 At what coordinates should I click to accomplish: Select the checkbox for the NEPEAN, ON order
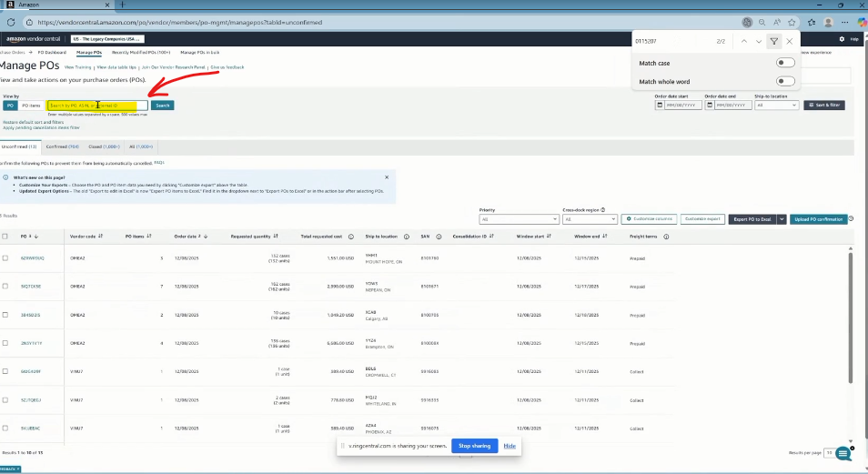click(5, 287)
